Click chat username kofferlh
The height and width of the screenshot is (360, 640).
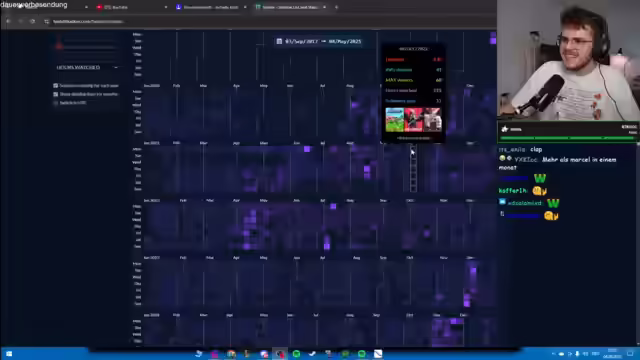click(513, 191)
